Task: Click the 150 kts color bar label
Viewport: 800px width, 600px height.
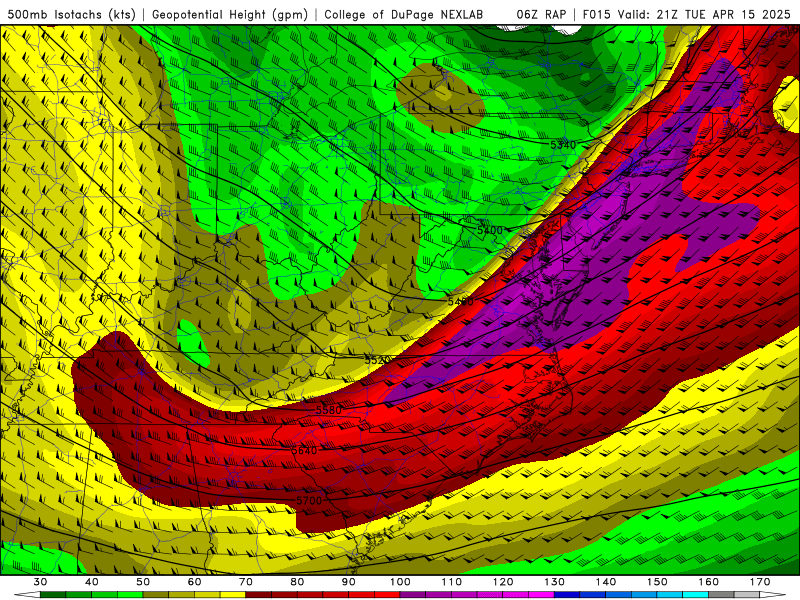Action: tap(658, 582)
